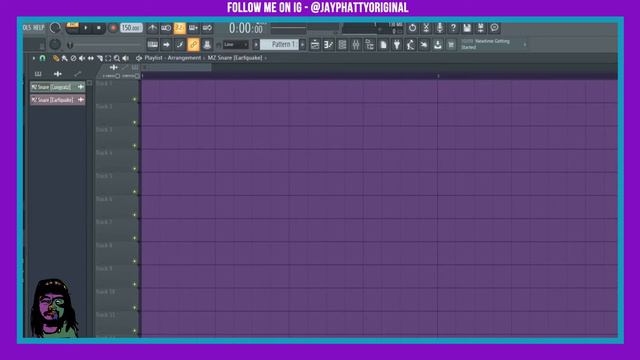Viewport: 640px width, 360px height.
Task: Toggle the metronome icon
Action: pos(152,28)
